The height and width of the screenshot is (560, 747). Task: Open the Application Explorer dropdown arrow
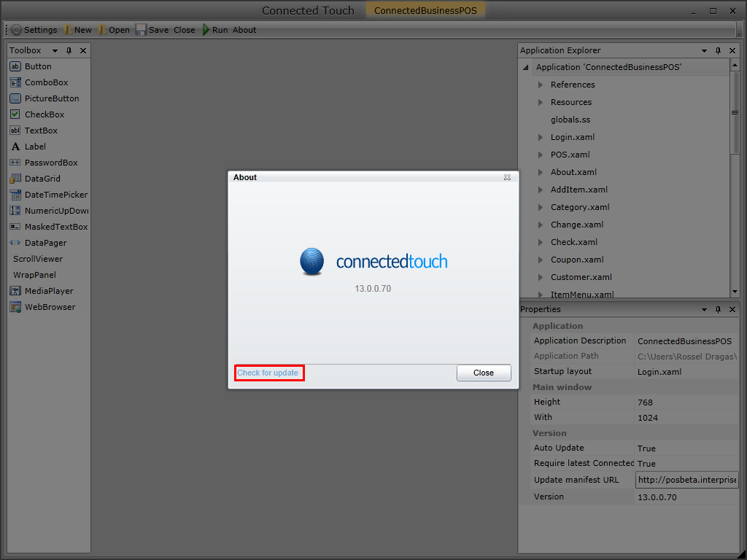[704, 51]
